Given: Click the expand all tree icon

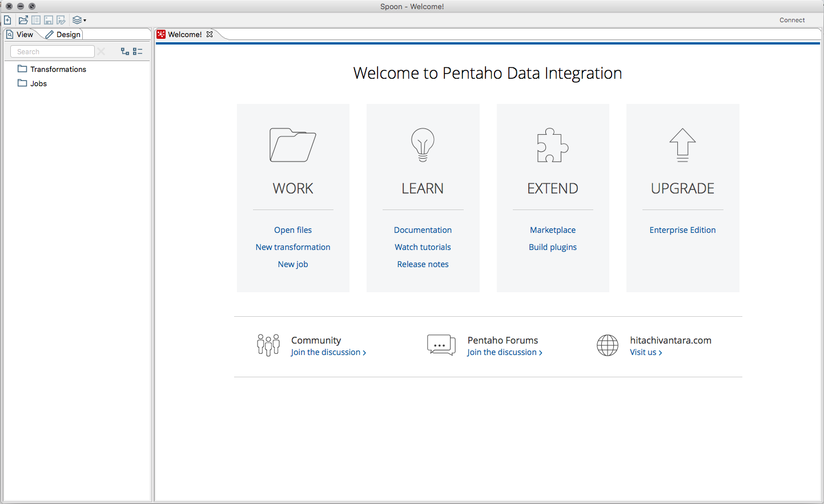Looking at the screenshot, I should coord(125,51).
